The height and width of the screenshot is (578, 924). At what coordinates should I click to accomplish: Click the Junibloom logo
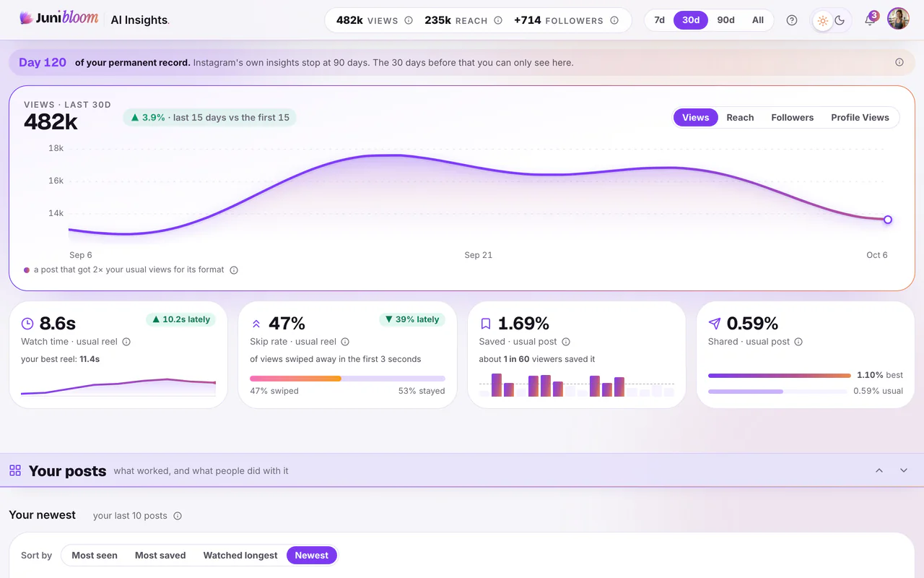(x=58, y=19)
